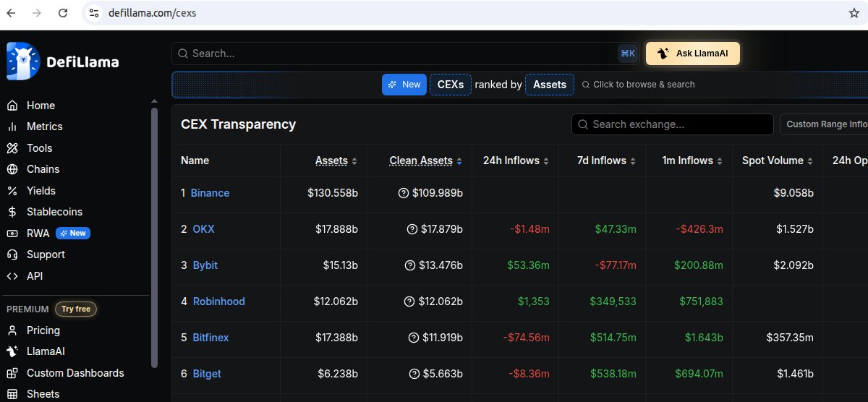The image size is (868, 402).
Task: Focus the main Search field
Action: [x=405, y=54]
